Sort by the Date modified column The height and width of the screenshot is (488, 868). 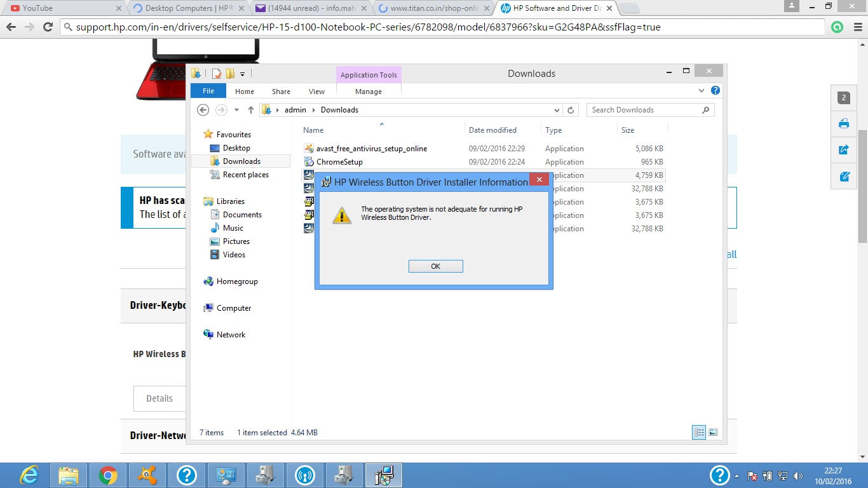tap(492, 130)
